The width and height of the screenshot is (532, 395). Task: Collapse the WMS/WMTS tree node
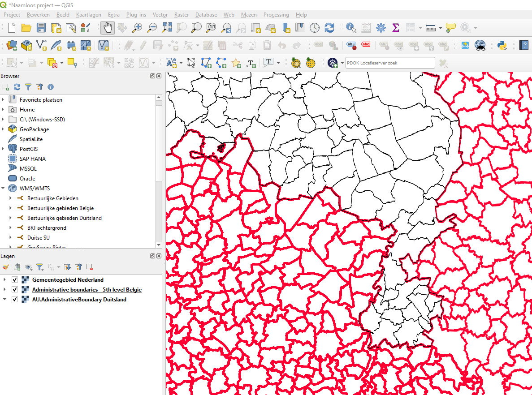(3, 188)
